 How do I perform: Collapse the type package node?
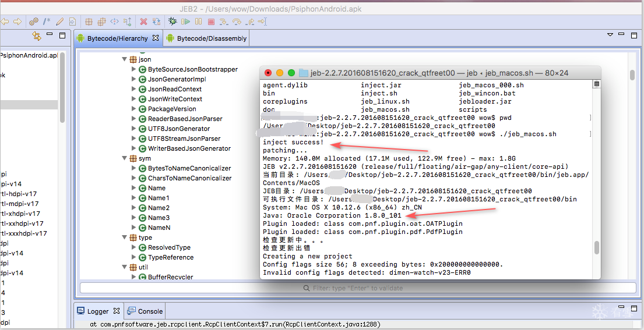pos(125,237)
